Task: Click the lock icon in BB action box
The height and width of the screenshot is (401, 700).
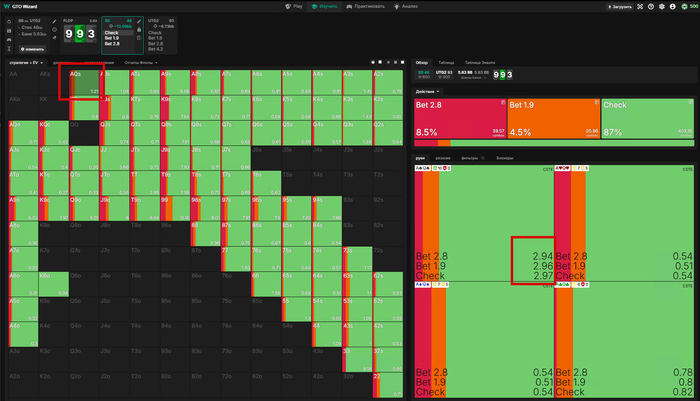Action: point(139,29)
